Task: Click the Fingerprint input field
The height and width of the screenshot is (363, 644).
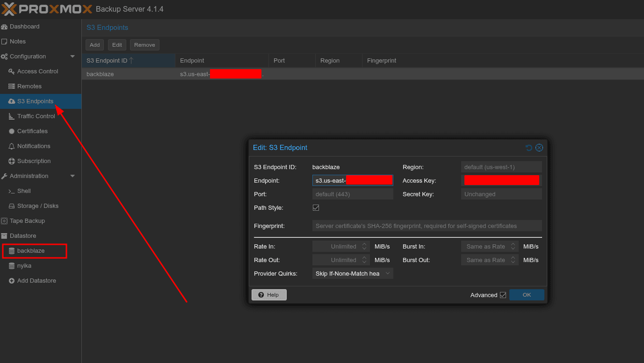Action: coord(427,226)
